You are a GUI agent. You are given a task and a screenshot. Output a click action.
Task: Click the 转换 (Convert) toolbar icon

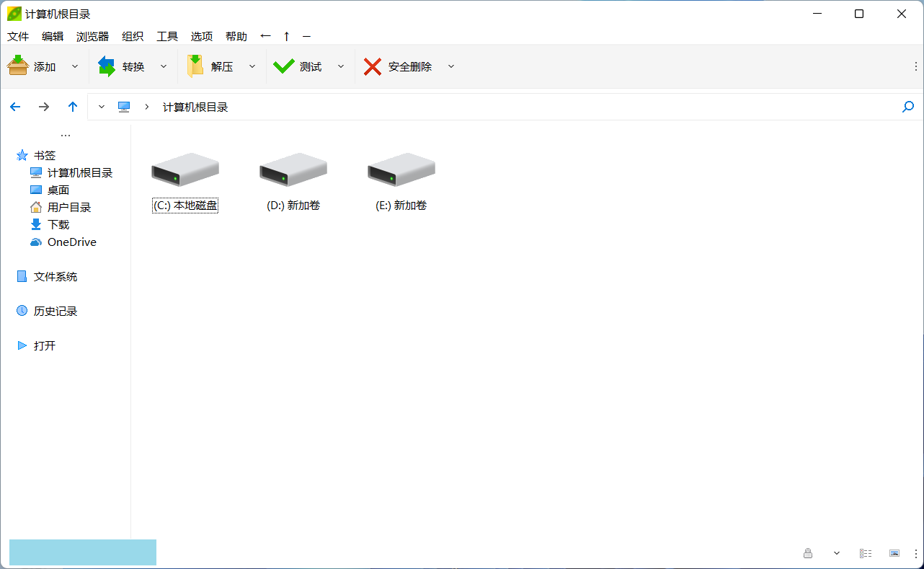[107, 66]
